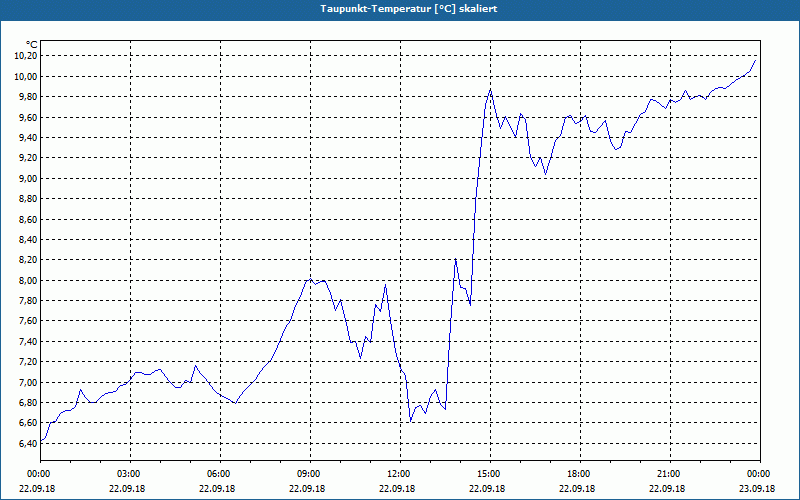Image resolution: width=800 pixels, height=500 pixels.
Task: Click the 7,80 y-axis label
Action: click(x=28, y=301)
